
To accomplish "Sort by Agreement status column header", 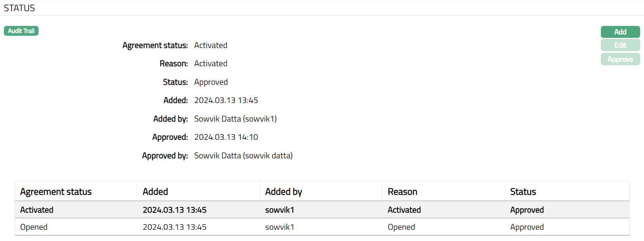I will click(56, 192).
